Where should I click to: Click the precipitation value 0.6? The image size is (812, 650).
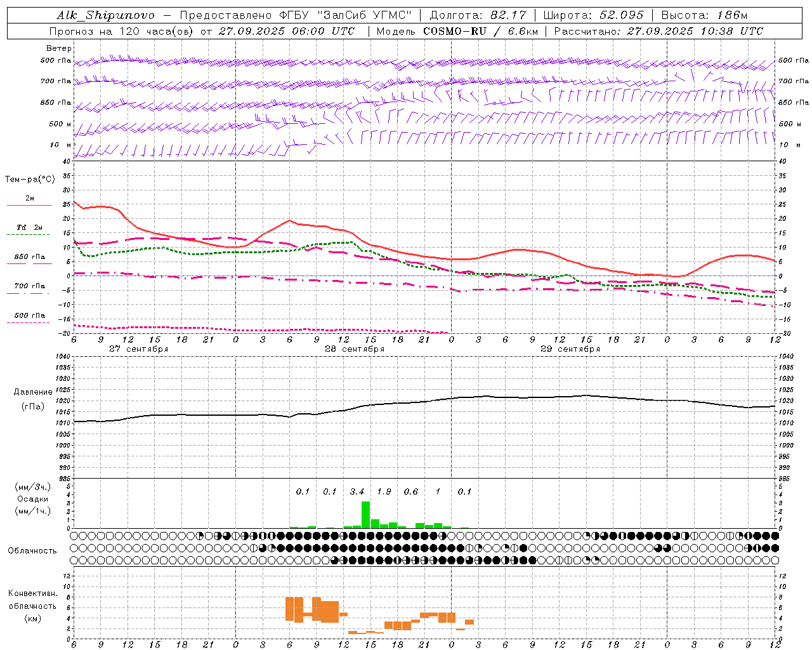coord(411,492)
